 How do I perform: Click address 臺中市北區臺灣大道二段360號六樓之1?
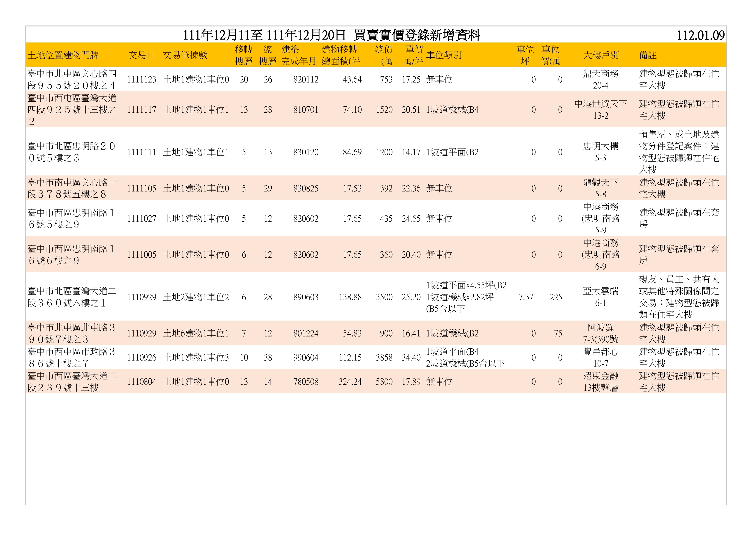click(72, 297)
